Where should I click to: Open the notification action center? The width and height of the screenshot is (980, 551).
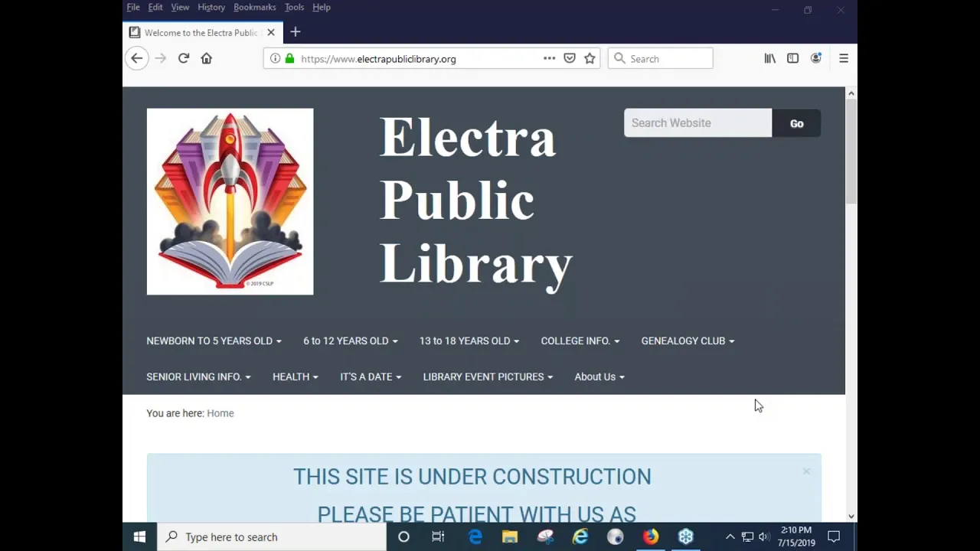pyautogui.click(x=834, y=536)
